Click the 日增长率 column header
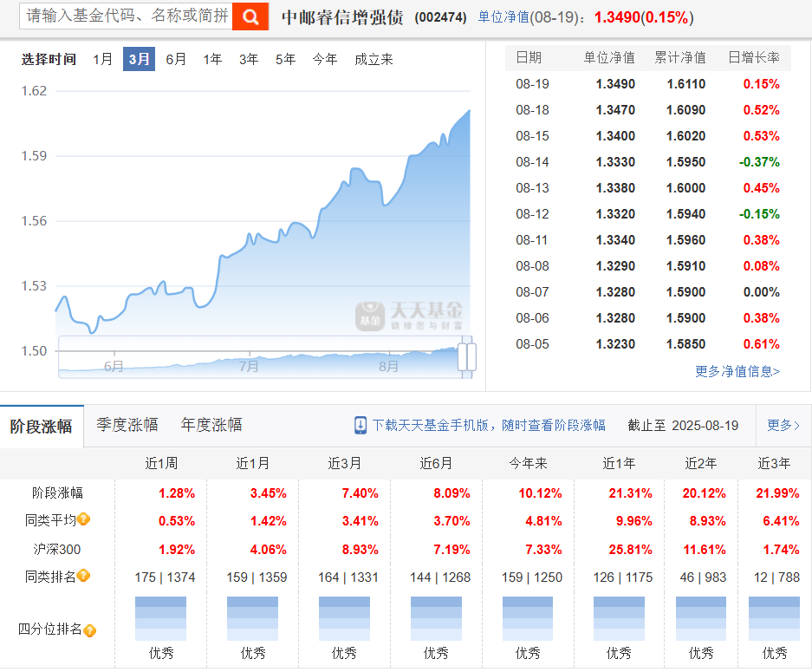 tap(754, 57)
